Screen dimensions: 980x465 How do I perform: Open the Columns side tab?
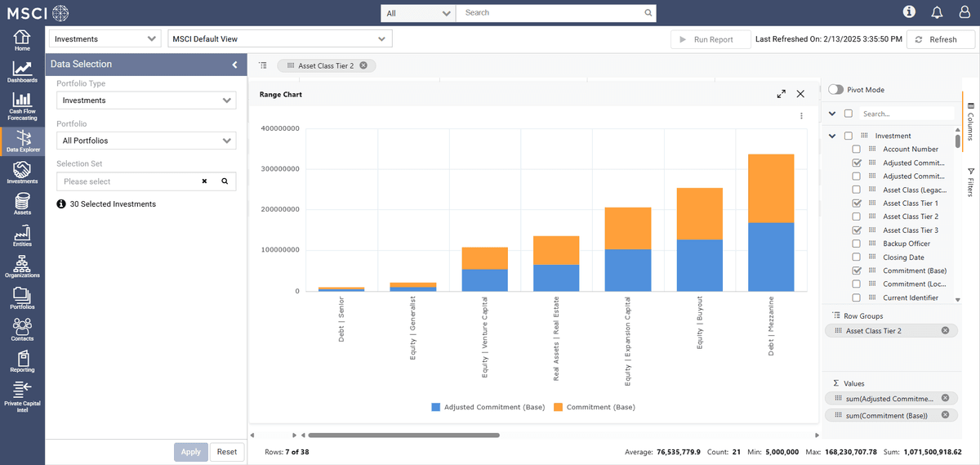click(x=971, y=123)
